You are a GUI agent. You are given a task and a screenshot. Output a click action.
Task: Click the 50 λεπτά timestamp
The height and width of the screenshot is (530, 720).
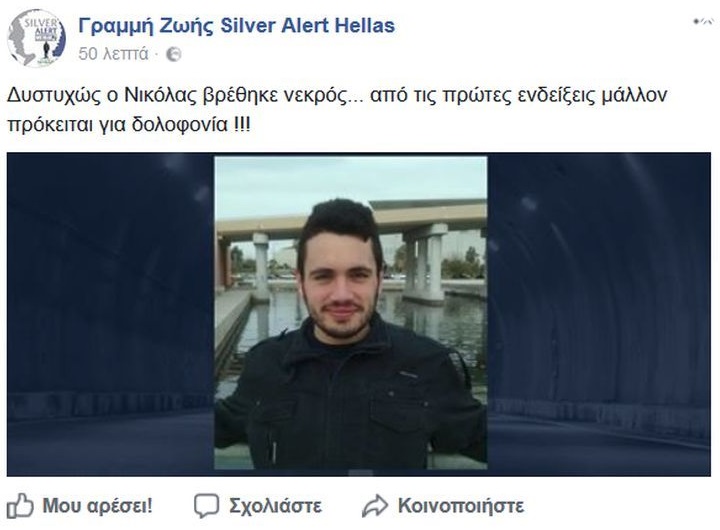coord(113,54)
